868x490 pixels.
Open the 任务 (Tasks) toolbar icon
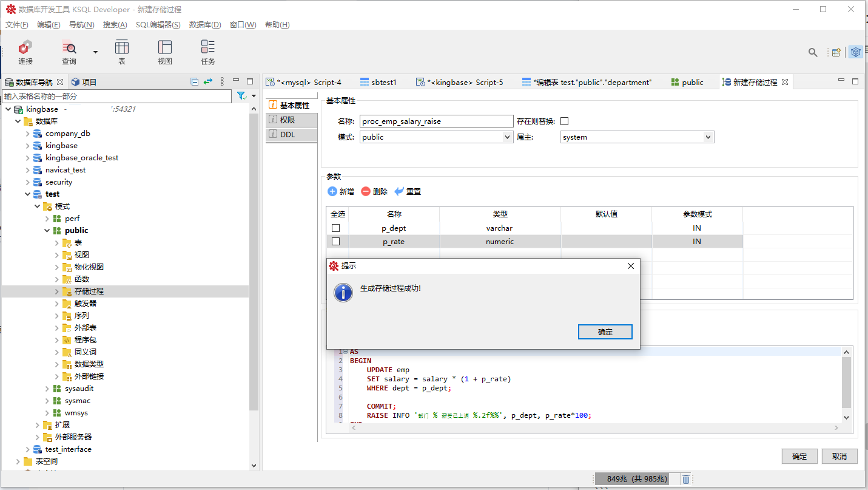coord(208,48)
